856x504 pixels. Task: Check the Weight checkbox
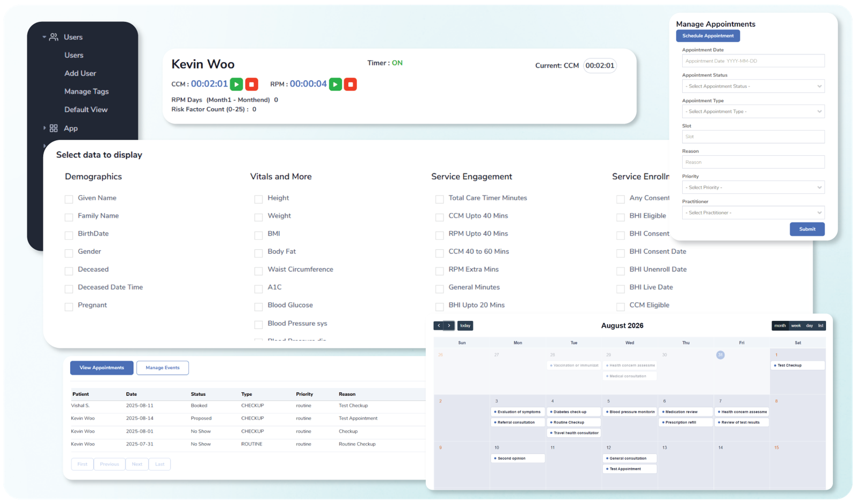point(258,217)
